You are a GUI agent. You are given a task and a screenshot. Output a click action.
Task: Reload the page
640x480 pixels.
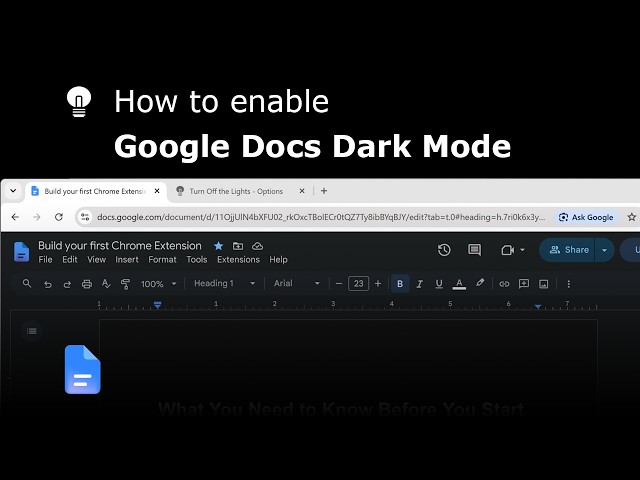pos(59,217)
